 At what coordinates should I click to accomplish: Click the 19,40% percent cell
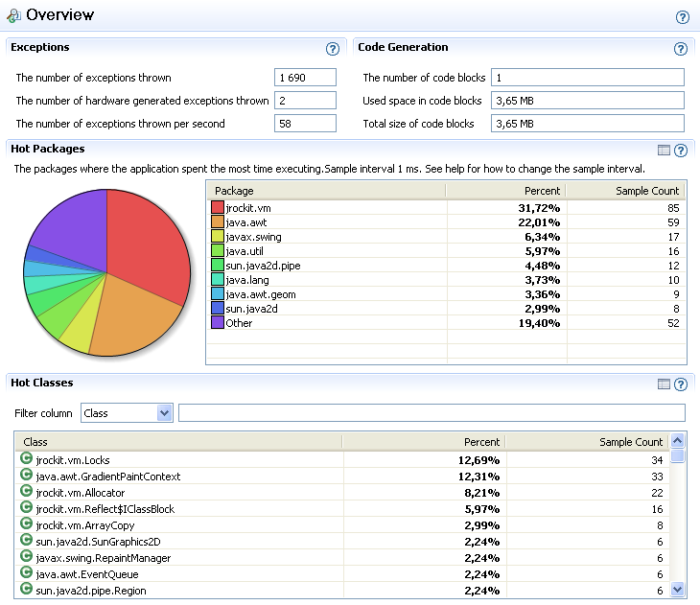[539, 323]
